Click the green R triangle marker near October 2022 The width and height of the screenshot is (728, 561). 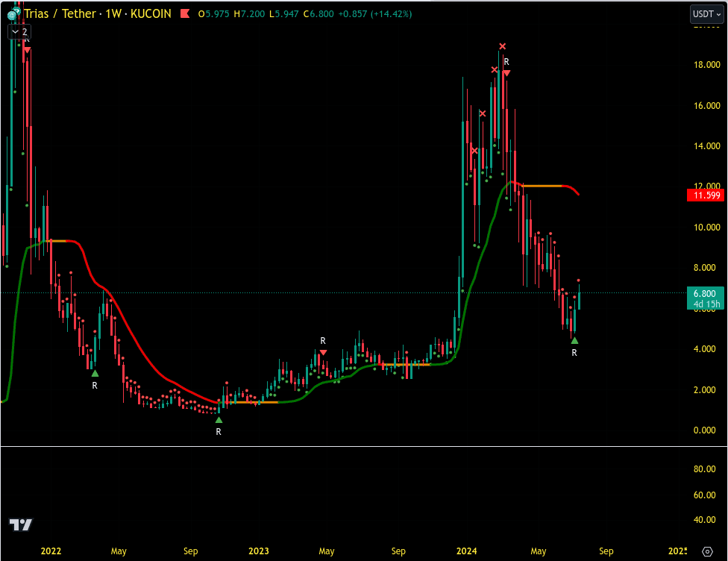pyautogui.click(x=219, y=420)
